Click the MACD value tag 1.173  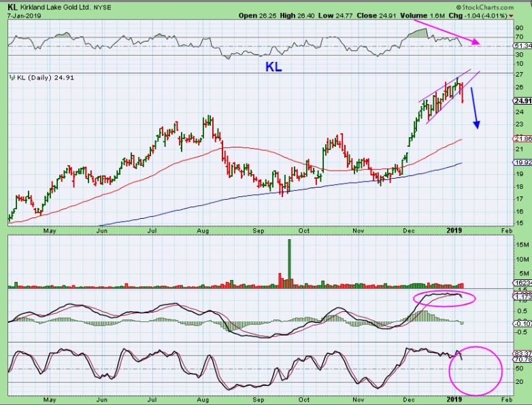coord(523,297)
